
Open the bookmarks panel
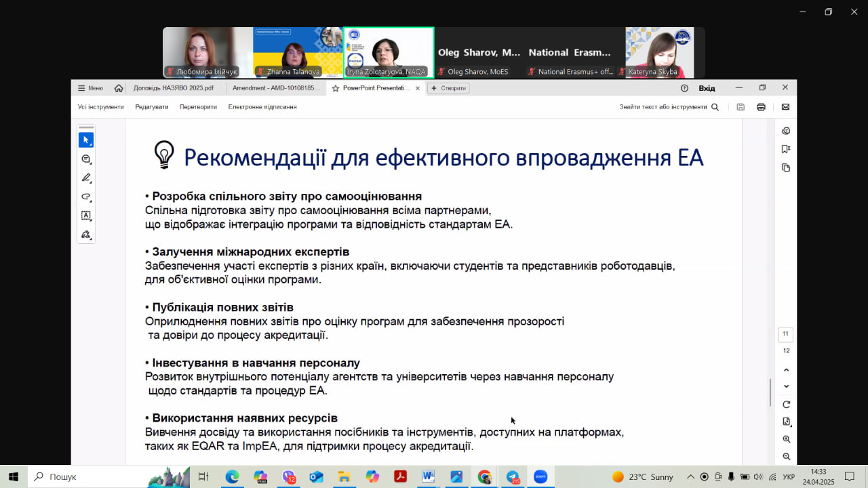coord(786,149)
